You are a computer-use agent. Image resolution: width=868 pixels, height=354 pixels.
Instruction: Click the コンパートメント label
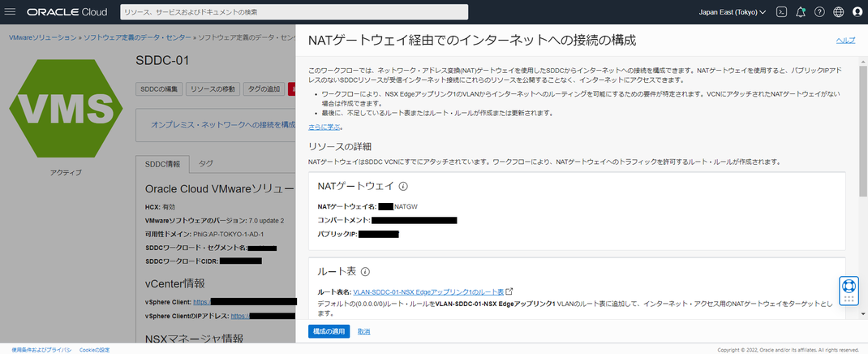pos(344,220)
